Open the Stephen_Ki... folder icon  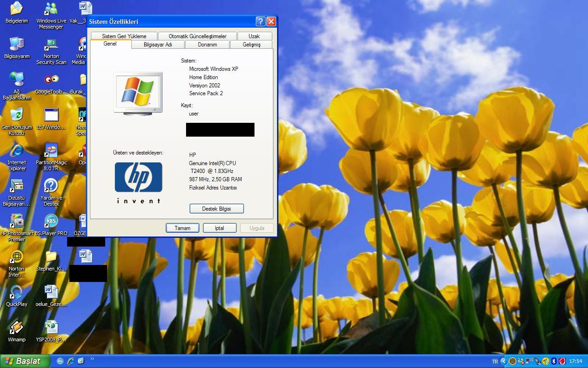[51, 260]
